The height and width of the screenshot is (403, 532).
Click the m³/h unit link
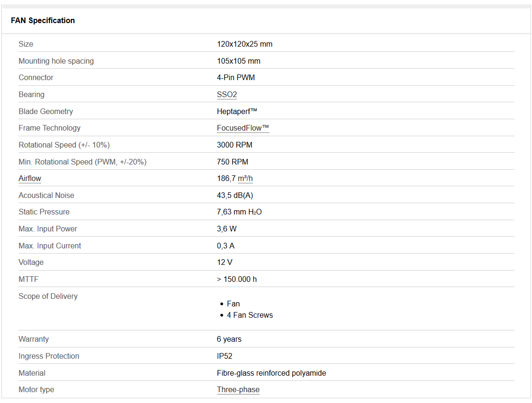click(245, 179)
